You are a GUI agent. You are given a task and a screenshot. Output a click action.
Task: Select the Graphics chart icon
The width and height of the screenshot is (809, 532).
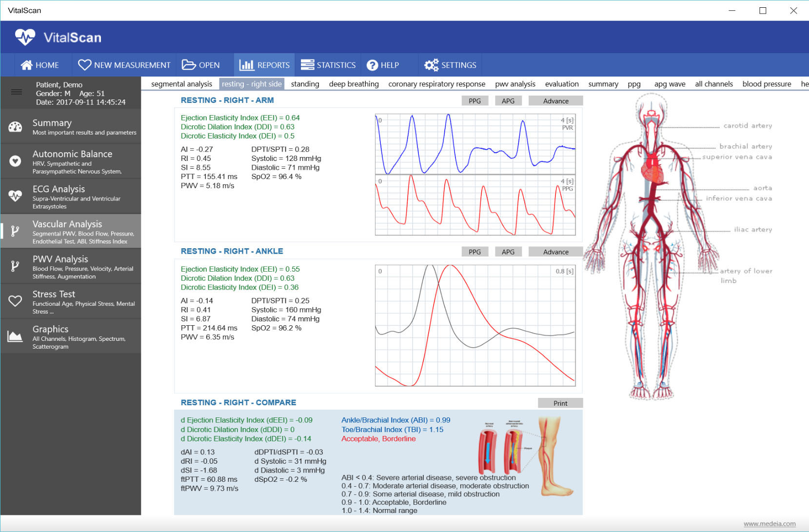pyautogui.click(x=15, y=336)
